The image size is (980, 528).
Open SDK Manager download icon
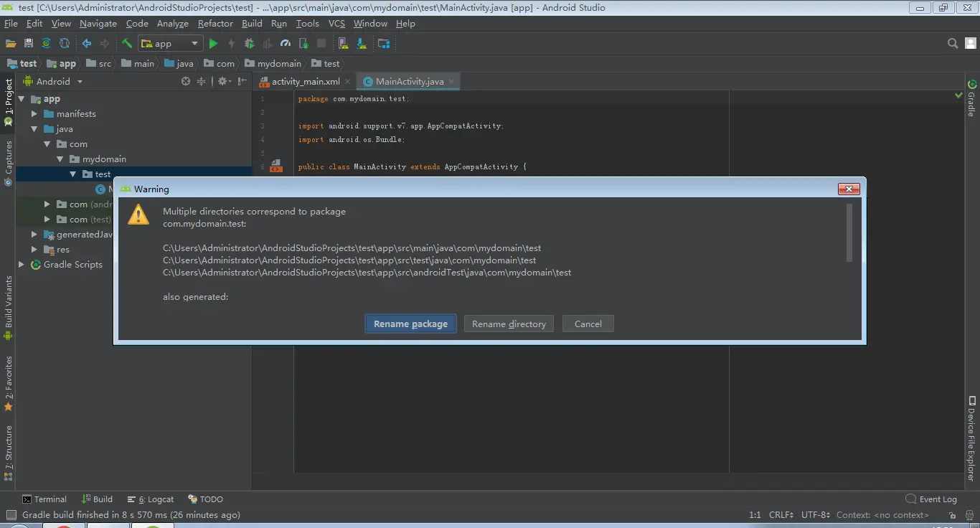click(x=362, y=44)
